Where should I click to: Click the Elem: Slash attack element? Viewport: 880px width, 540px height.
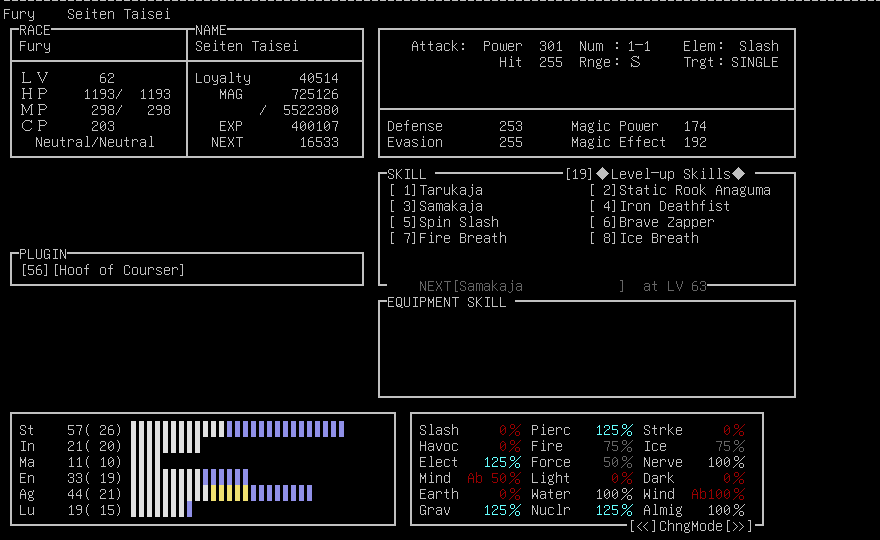point(731,46)
